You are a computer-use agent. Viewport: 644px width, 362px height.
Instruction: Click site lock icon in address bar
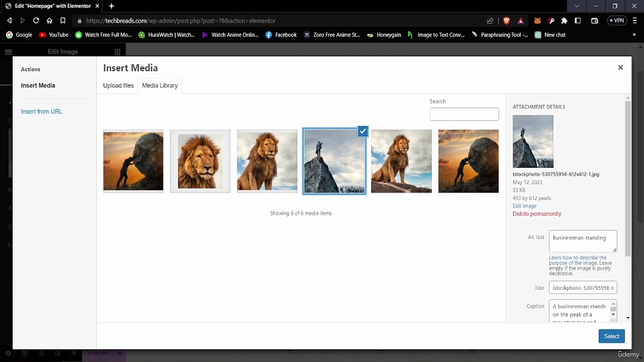coord(79,21)
